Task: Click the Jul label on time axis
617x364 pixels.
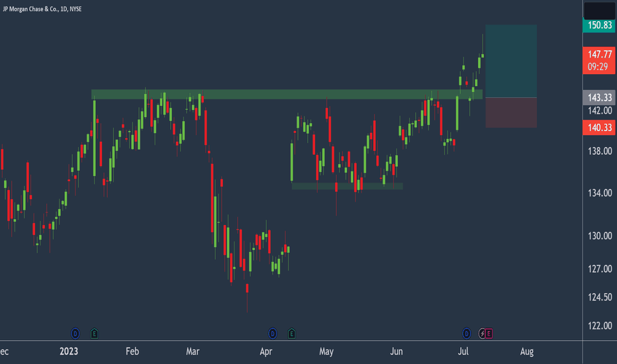Action: (463, 351)
